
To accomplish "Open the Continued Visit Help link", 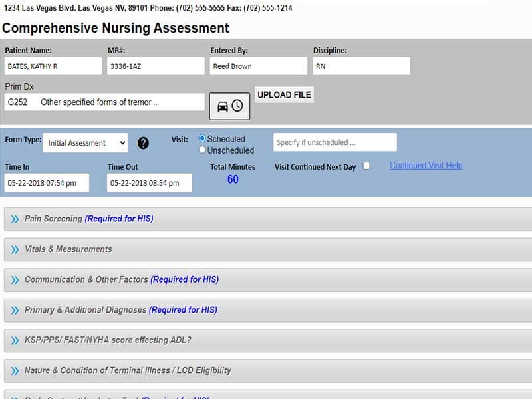I will point(426,166).
